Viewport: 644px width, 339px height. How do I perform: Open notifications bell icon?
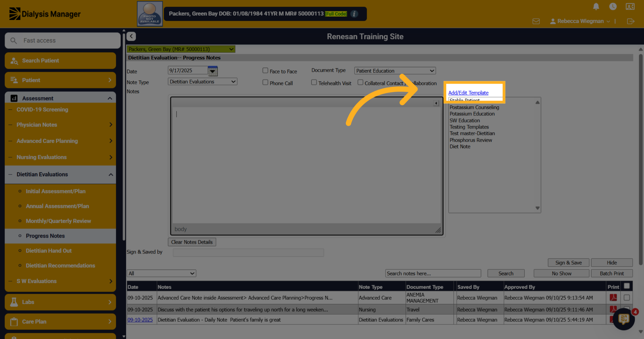[x=596, y=6]
